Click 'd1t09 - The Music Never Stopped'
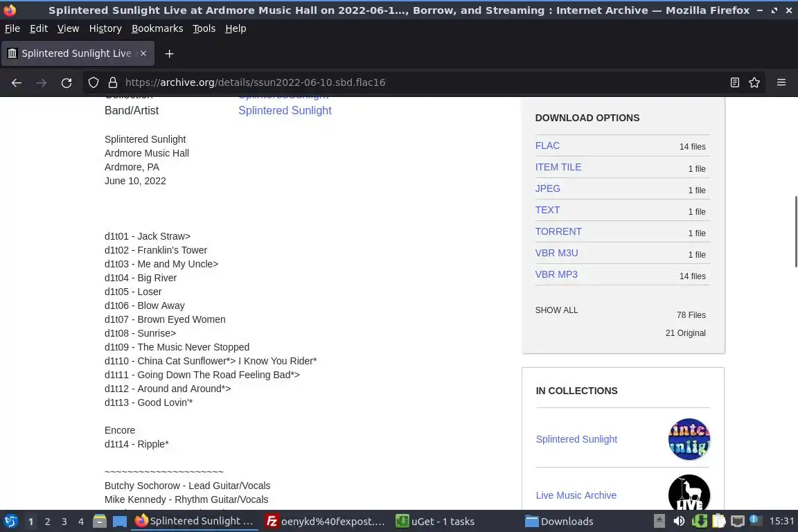Screen dimensions: 798x532 coord(177,347)
